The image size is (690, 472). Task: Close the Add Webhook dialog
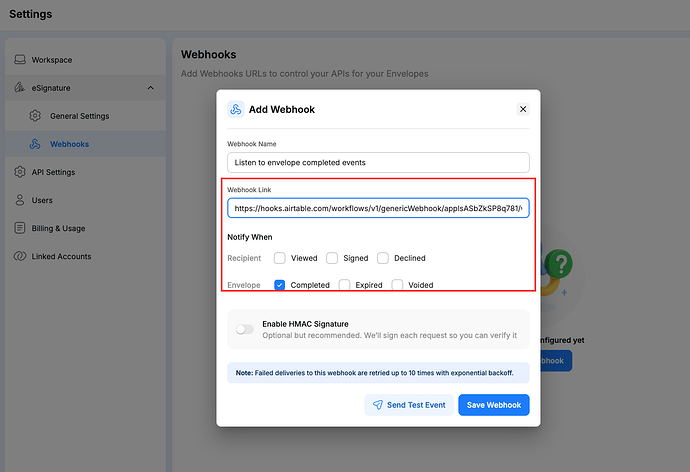(x=523, y=109)
